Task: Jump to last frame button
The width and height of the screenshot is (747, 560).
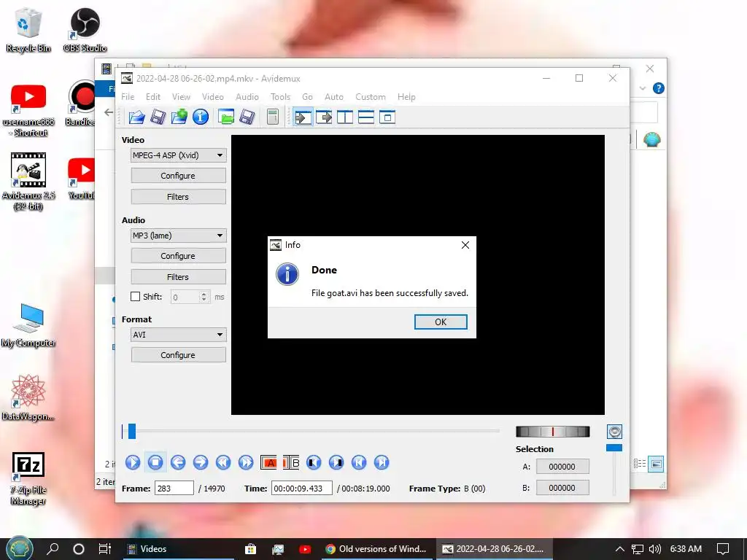Action: (x=382, y=462)
